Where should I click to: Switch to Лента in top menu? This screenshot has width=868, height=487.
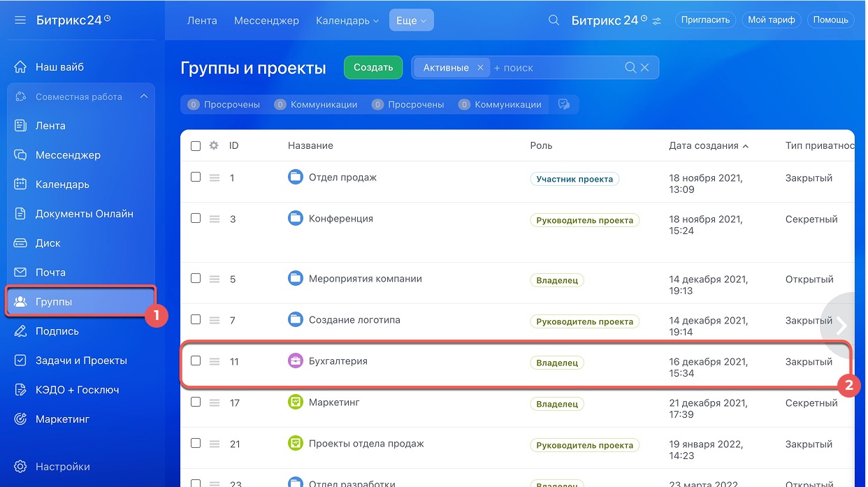pyautogui.click(x=202, y=21)
